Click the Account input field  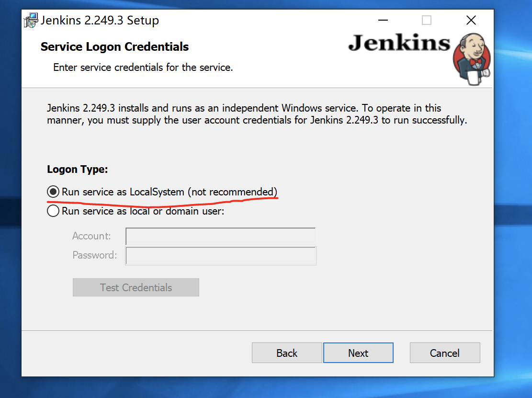click(x=221, y=237)
